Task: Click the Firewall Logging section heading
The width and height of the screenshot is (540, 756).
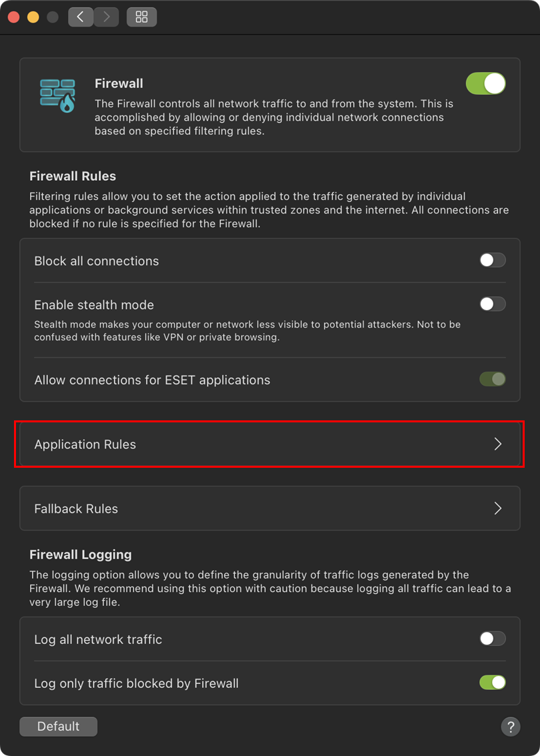Action: (81, 554)
